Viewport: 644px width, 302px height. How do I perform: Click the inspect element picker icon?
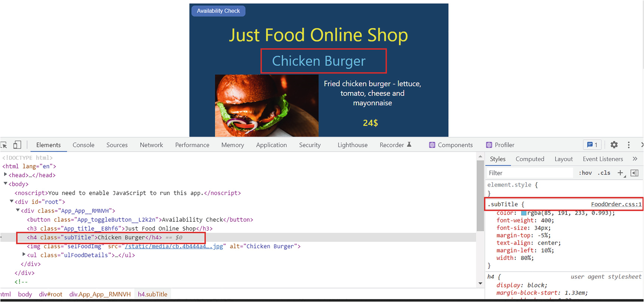pyautogui.click(x=4, y=145)
